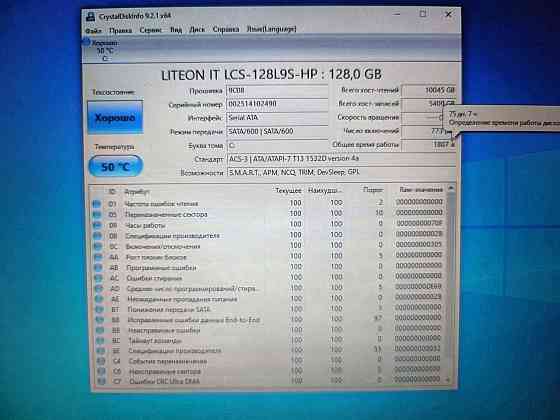Click the status icon of attribute B8

[x=100, y=320]
